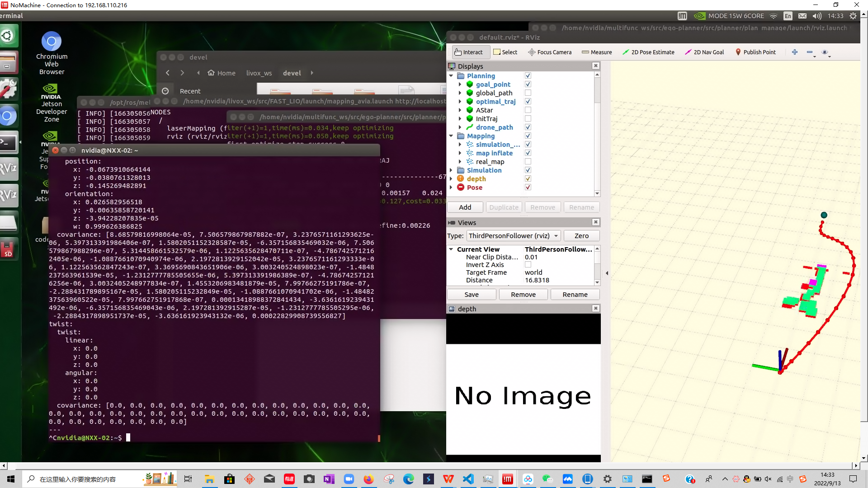Expand the depth display item
Screen dimensions: 868x488
pos(451,179)
